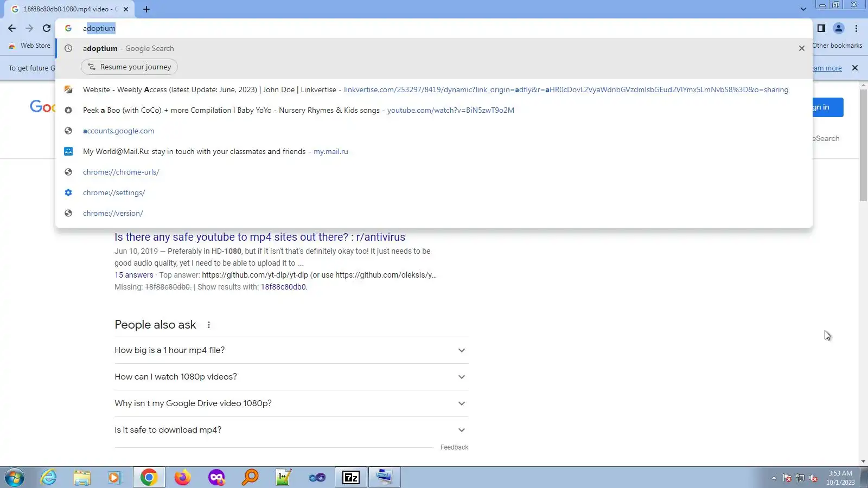Click the Chrome taskbar icon
This screenshot has height=488, width=868.
tap(149, 478)
